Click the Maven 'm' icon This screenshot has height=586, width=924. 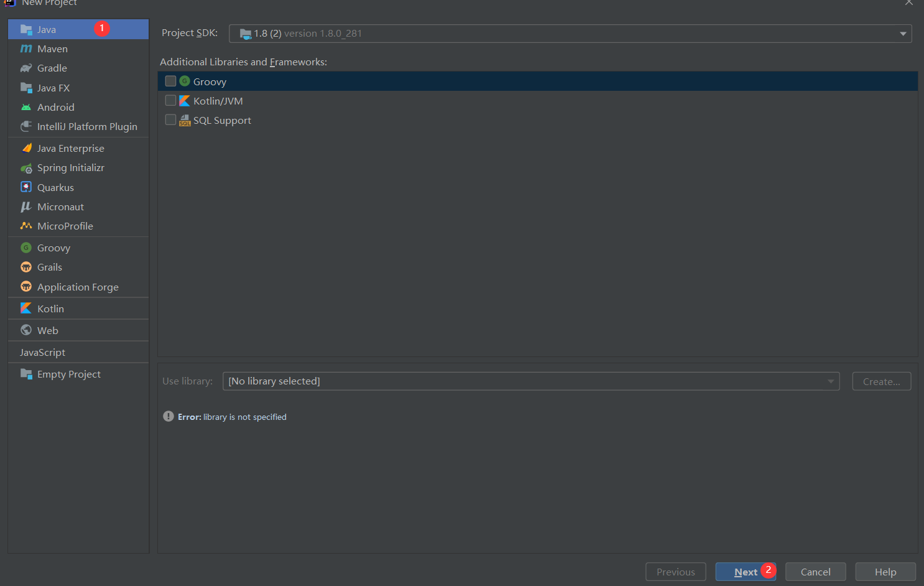(x=26, y=49)
